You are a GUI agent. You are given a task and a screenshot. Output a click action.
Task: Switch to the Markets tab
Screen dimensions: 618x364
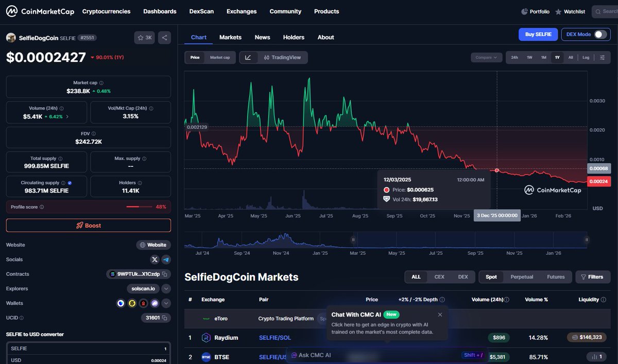pos(230,37)
